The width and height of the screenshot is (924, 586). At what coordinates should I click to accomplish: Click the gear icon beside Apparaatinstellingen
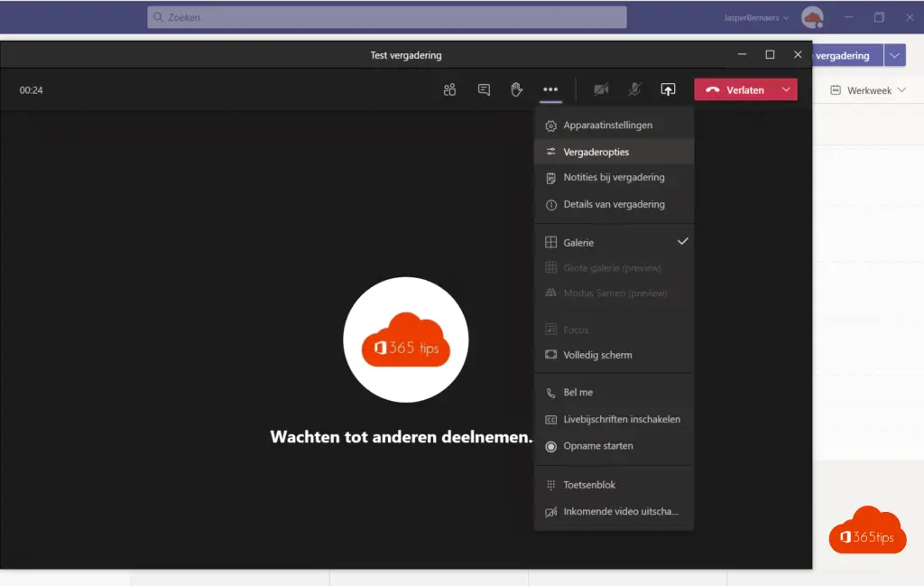click(551, 126)
